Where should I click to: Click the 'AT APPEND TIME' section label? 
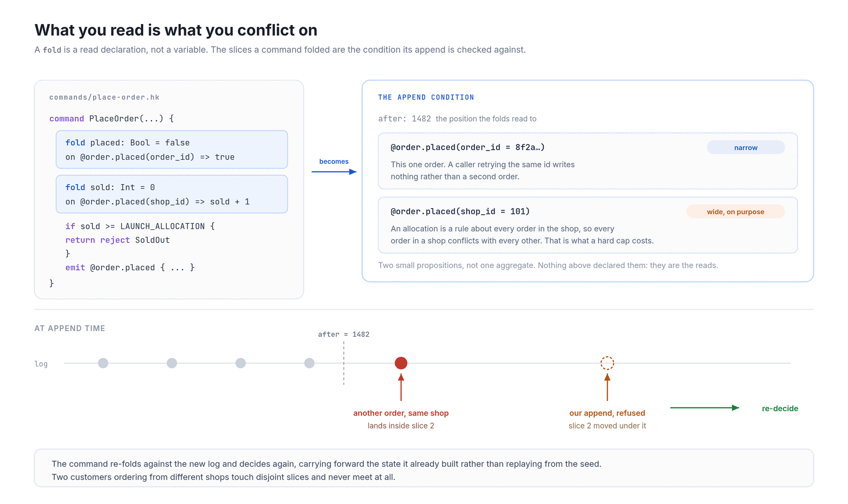point(70,328)
